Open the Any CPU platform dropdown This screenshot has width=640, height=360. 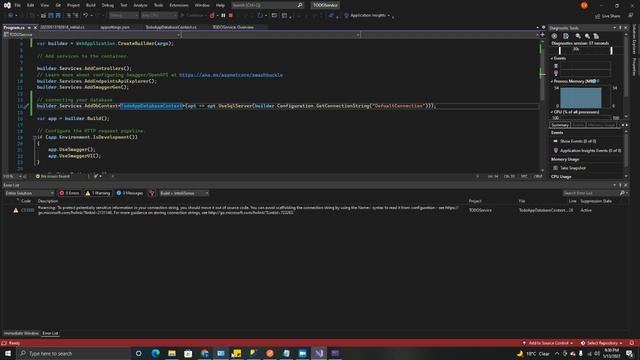(159, 16)
